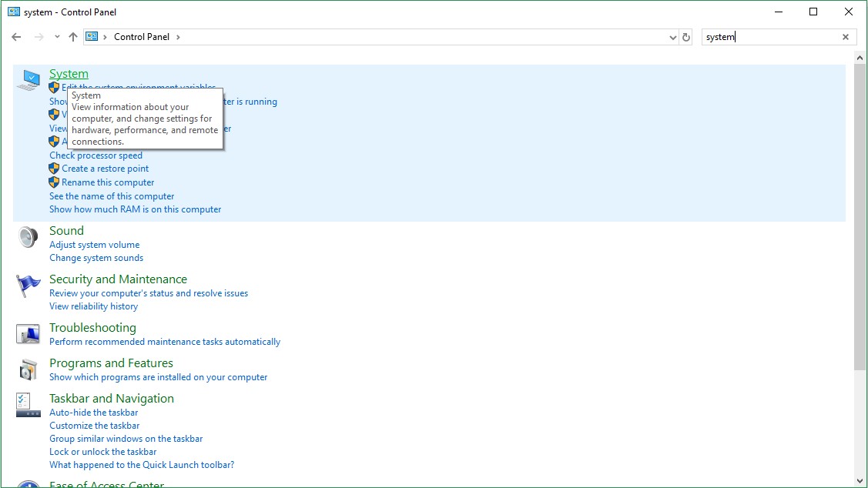Click the Programs and Features icon
This screenshot has height=488, width=868.
point(28,370)
